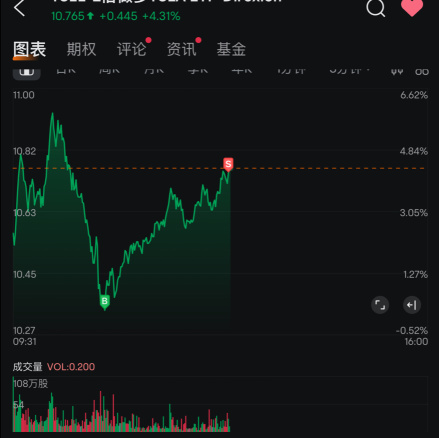The width and height of the screenshot is (439, 438).
Task: Click the green B buy marker
Action: click(x=104, y=302)
